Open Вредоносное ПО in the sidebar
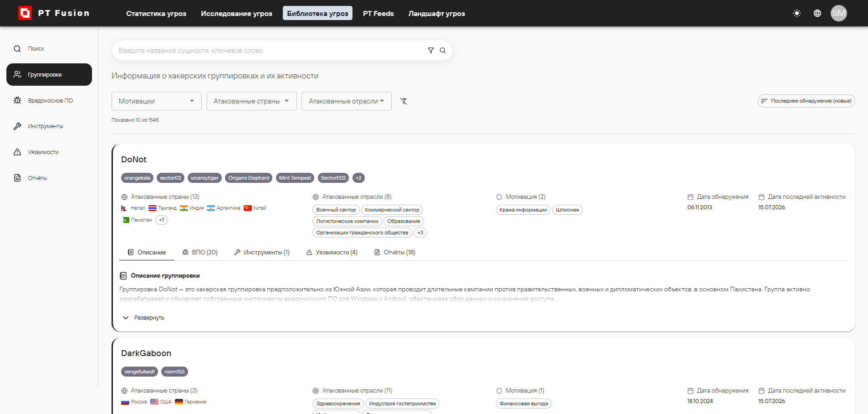Image resolution: width=868 pixels, height=414 pixels. 49,100
